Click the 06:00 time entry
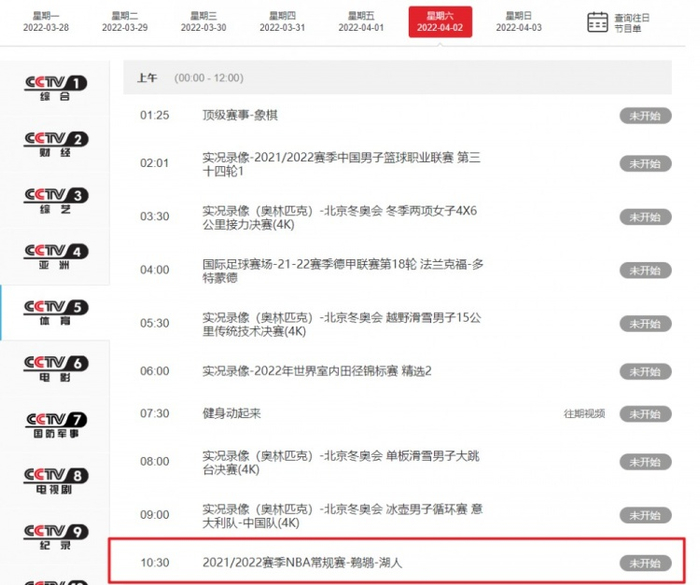700x585 pixels. [154, 371]
